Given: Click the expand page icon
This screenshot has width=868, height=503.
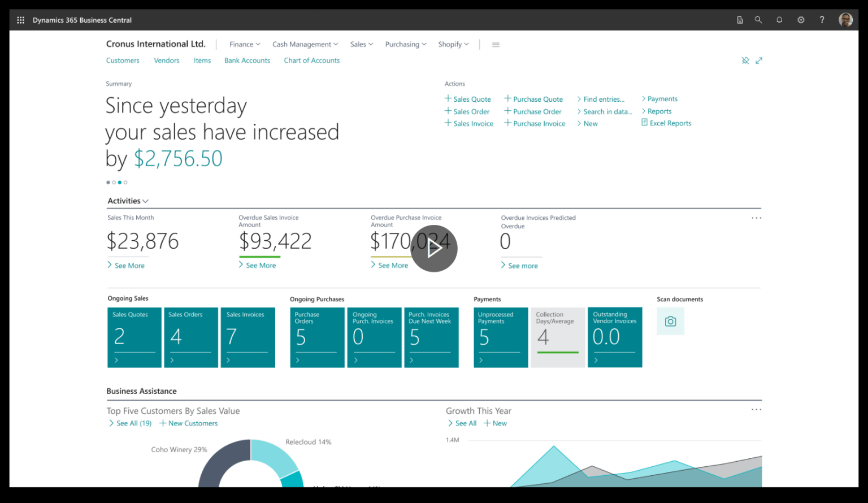Looking at the screenshot, I should click(759, 60).
